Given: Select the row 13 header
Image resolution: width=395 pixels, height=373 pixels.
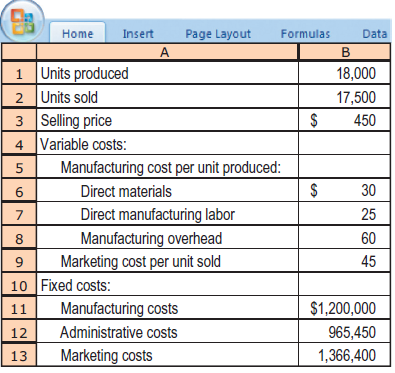Looking at the screenshot, I should click(x=19, y=355).
